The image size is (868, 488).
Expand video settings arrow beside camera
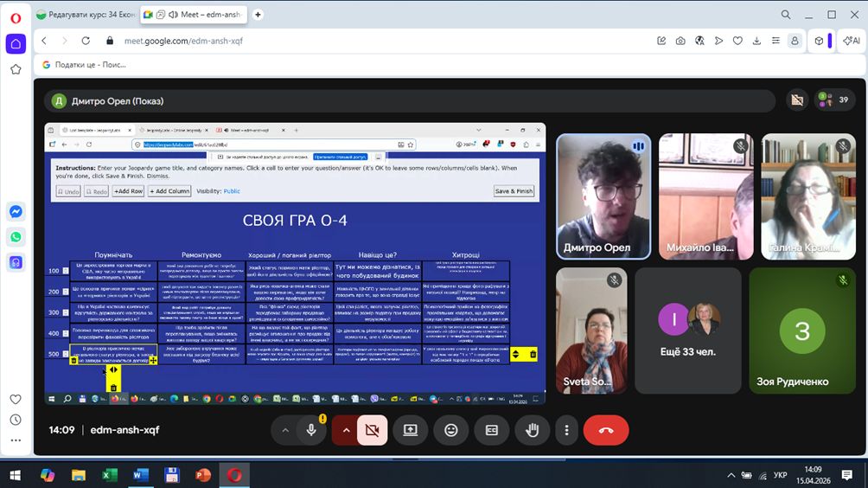346,430
